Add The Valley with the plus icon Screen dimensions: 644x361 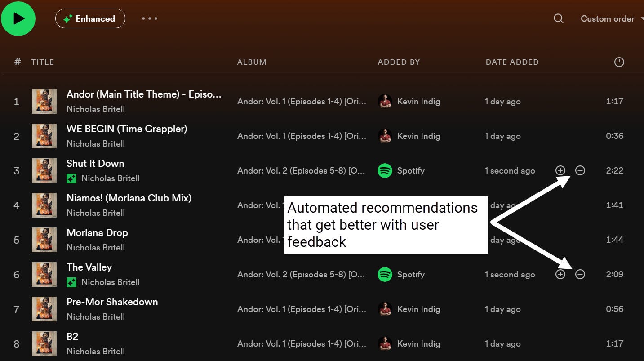pos(560,274)
